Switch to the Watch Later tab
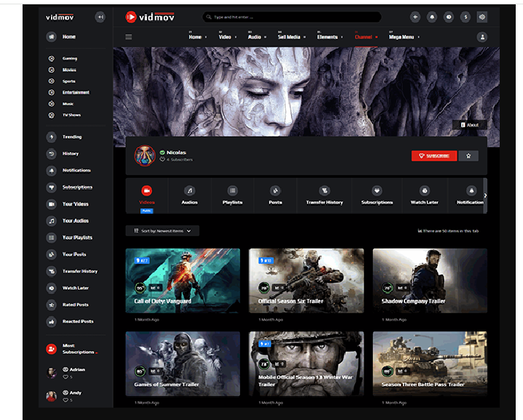 click(425, 195)
